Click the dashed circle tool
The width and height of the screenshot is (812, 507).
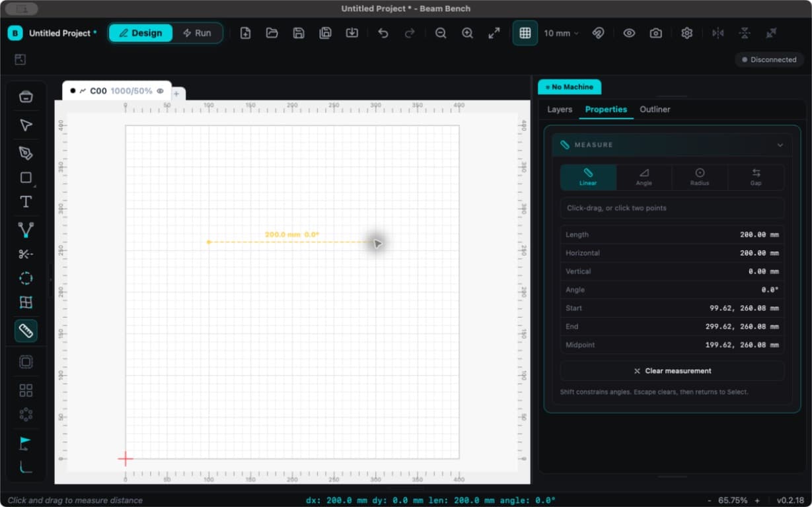pyautogui.click(x=26, y=278)
